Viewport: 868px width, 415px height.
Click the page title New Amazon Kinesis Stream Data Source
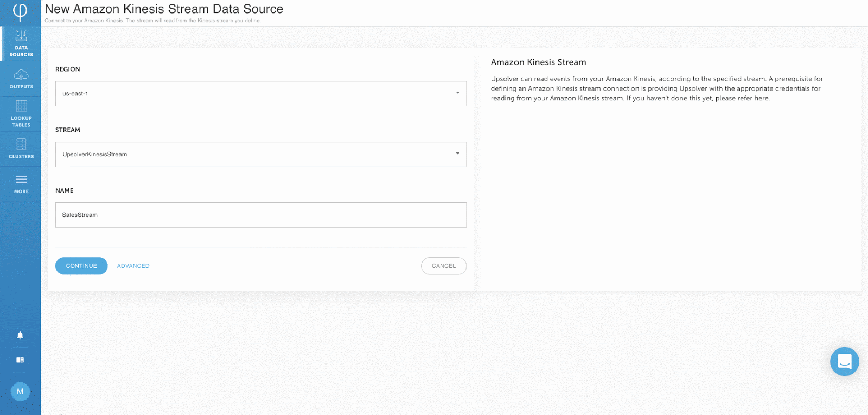click(164, 9)
